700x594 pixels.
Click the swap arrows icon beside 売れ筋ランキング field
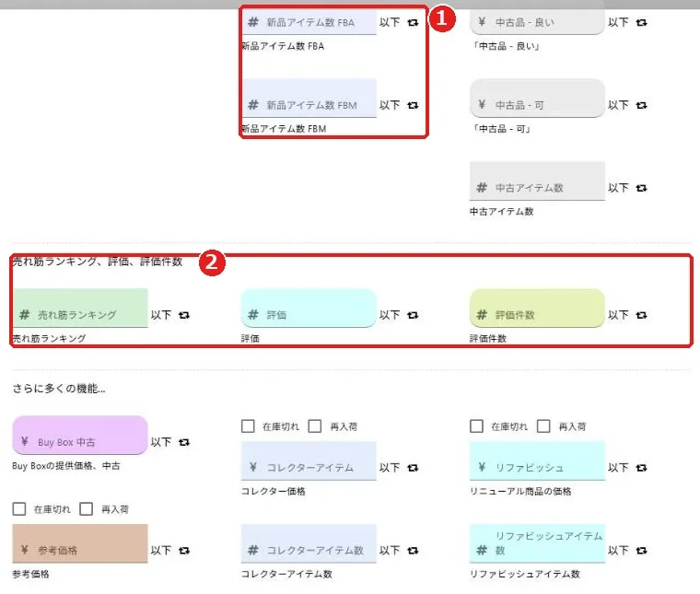pos(184,315)
